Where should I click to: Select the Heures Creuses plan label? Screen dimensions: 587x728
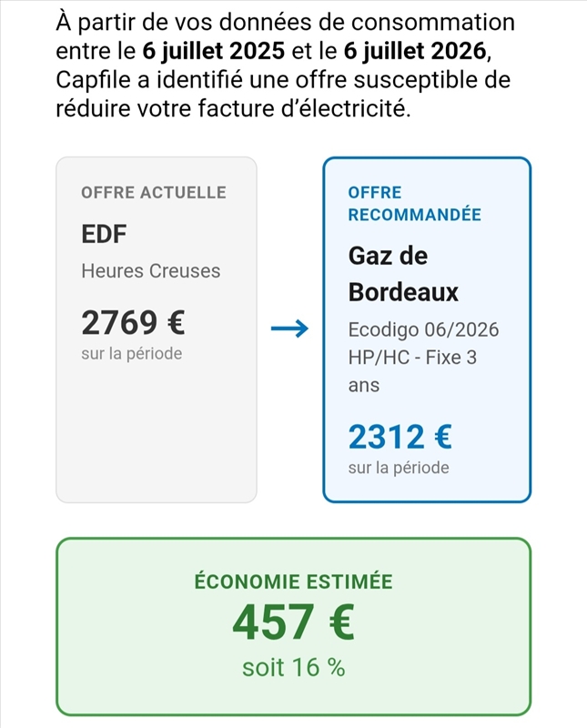tap(151, 271)
